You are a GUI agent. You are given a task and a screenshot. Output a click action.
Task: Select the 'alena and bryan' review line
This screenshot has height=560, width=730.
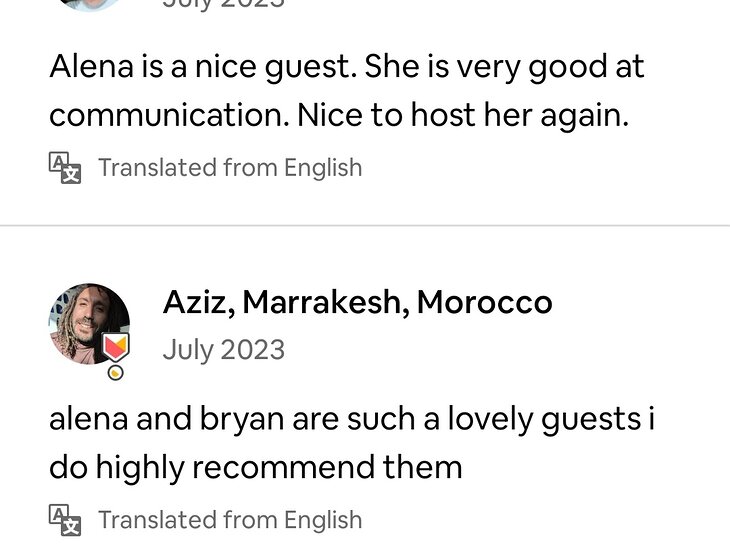352,419
